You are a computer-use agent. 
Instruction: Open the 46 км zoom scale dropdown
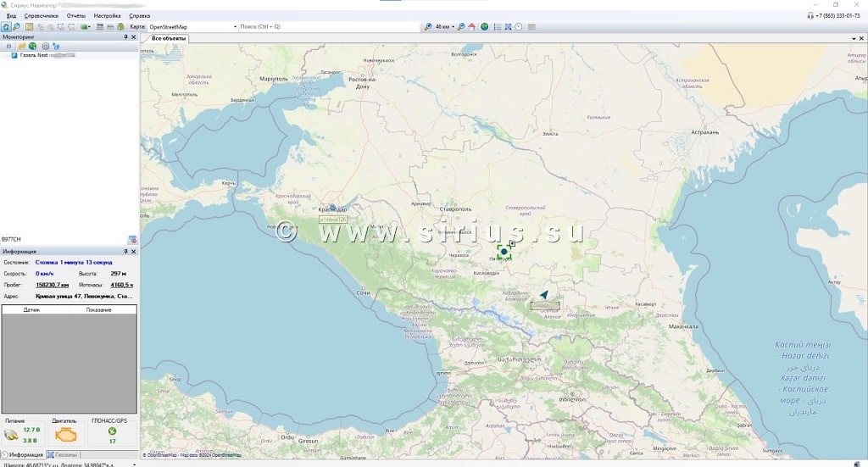(453, 27)
